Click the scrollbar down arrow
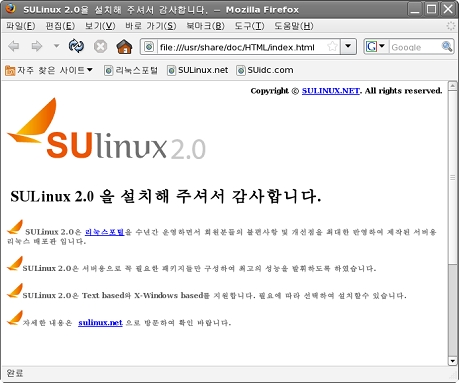 point(452,361)
